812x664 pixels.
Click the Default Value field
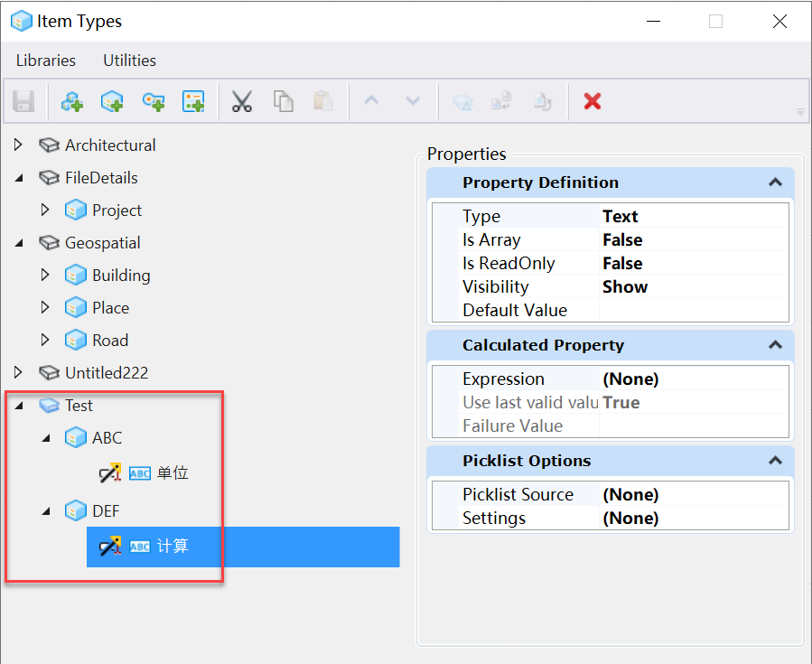coord(693,311)
